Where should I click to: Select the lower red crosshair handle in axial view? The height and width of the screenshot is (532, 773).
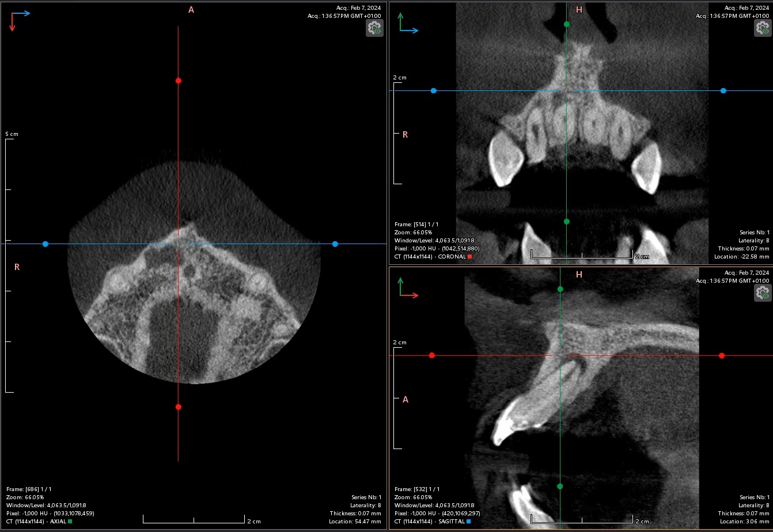(x=179, y=407)
